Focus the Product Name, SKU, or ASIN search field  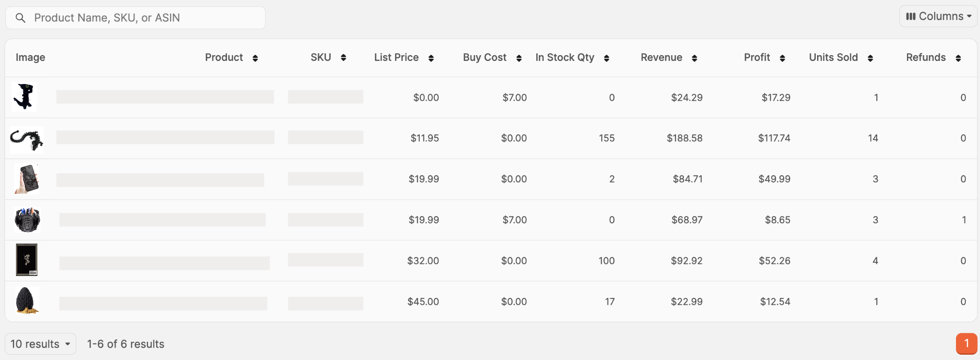pos(135,18)
